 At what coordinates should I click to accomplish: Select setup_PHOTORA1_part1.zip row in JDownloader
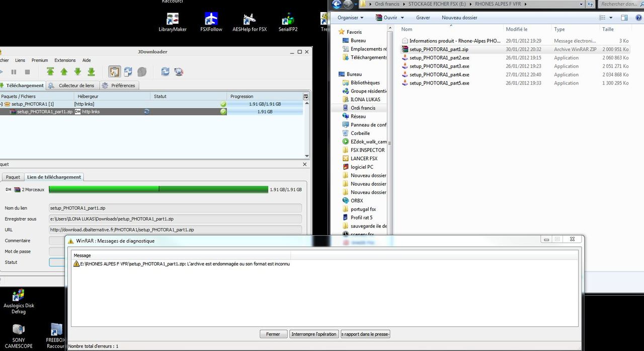[x=151, y=112]
